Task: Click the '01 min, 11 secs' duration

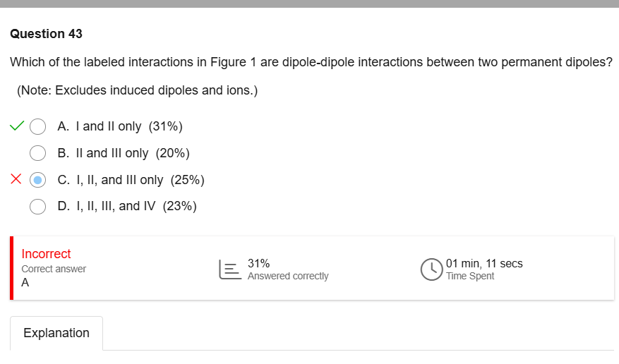Action: click(x=484, y=263)
